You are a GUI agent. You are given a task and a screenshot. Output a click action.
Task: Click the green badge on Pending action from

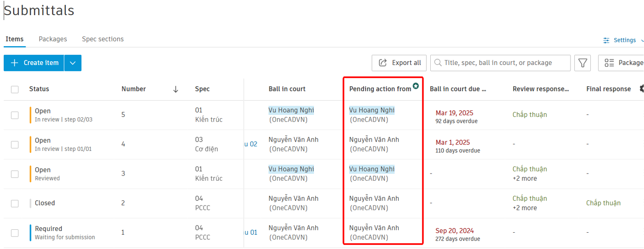416,86
